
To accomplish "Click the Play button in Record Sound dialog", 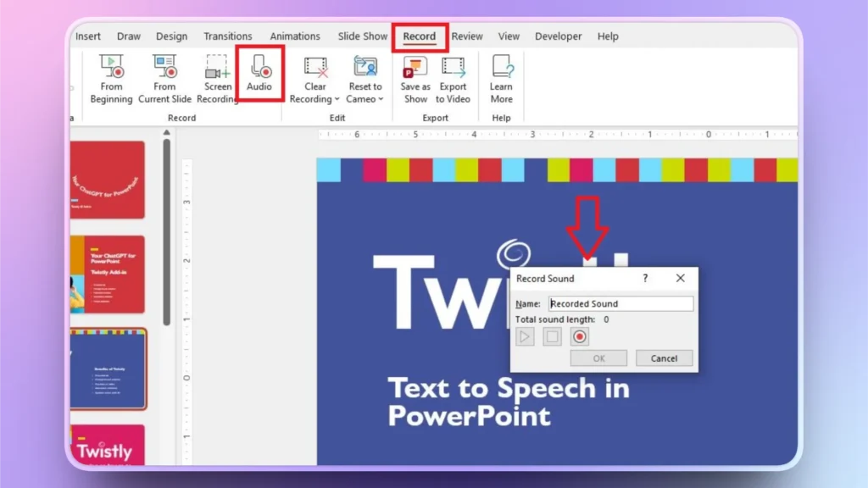I will pos(525,336).
